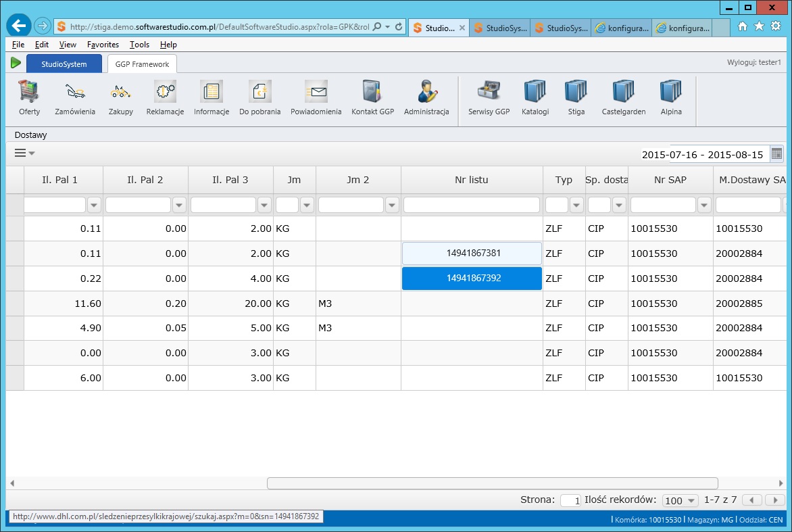Click the horizontal scrollbar thumb

point(492,483)
